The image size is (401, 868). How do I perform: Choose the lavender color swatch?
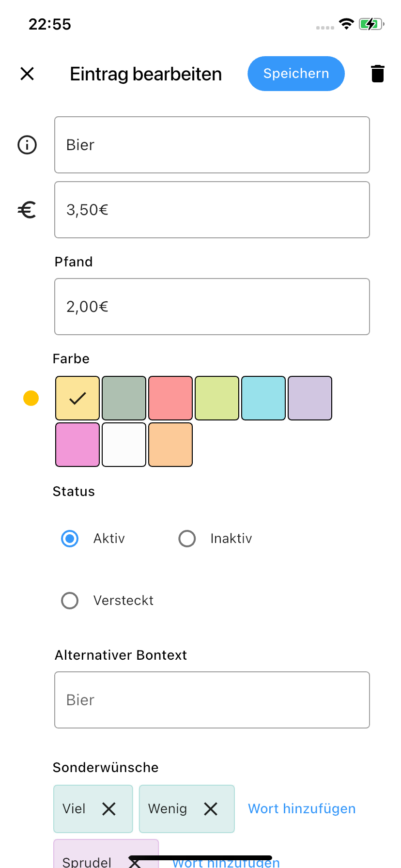(x=310, y=398)
